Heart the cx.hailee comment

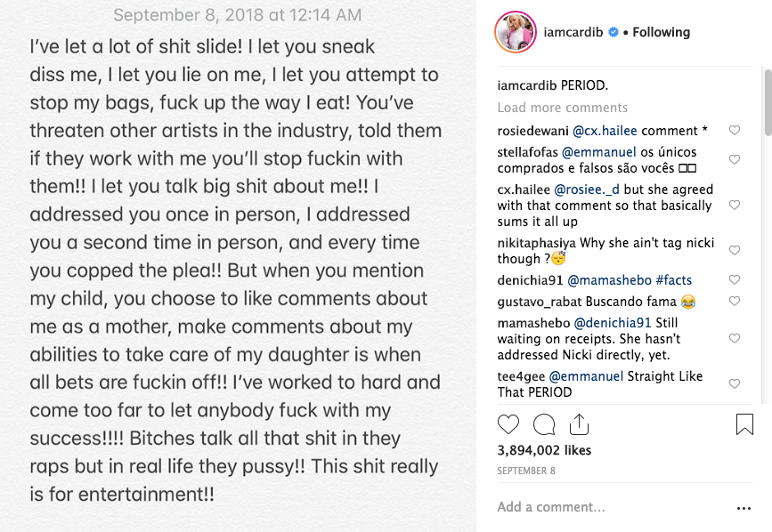735,205
